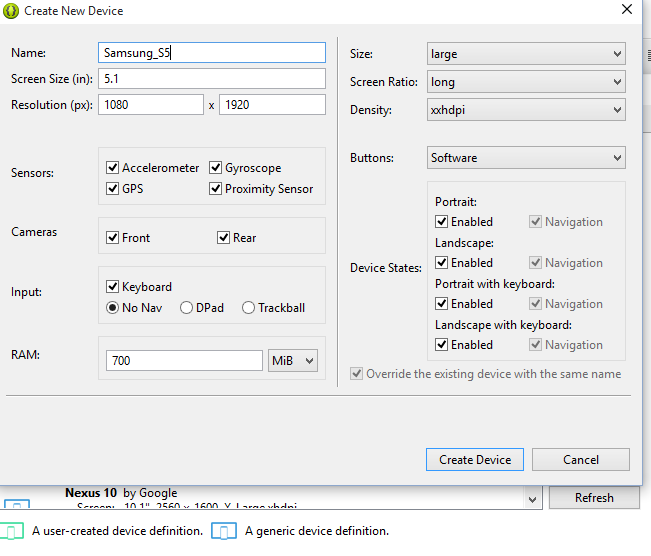Viewport: 651px width, 556px height.
Task: Open the RAM unit MiB dropdown
Action: point(293,360)
